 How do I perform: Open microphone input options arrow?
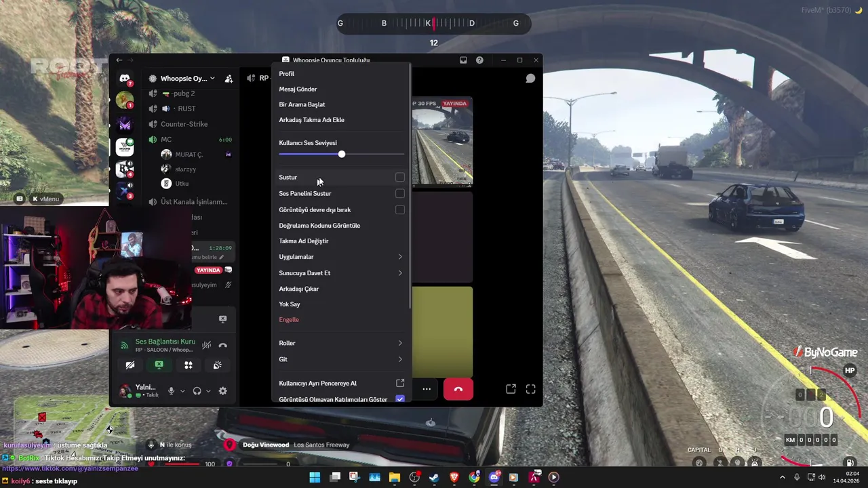tap(182, 391)
